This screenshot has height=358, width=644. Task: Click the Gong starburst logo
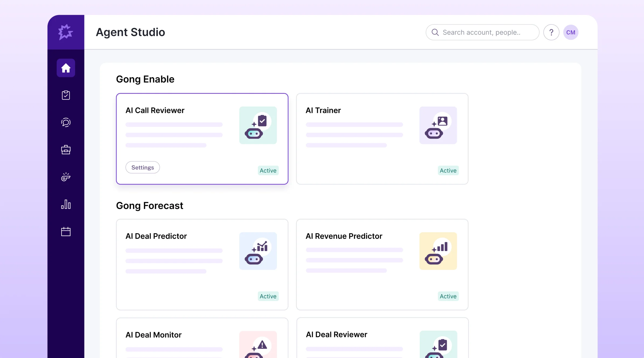66,32
